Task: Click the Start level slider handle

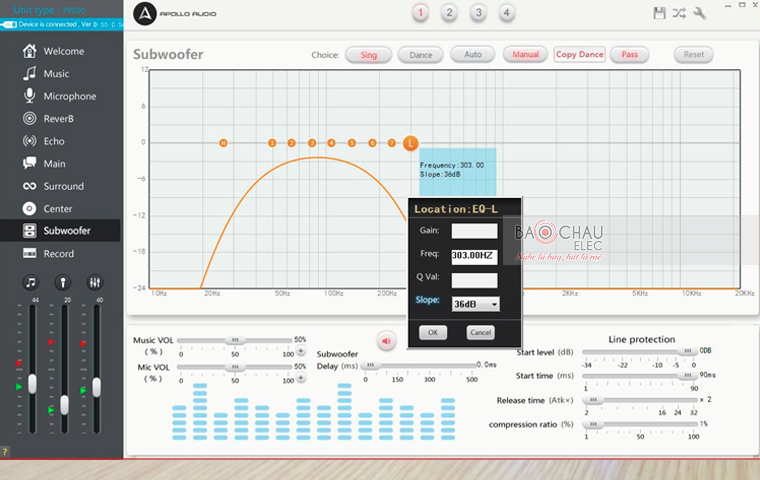Action: coord(688,351)
